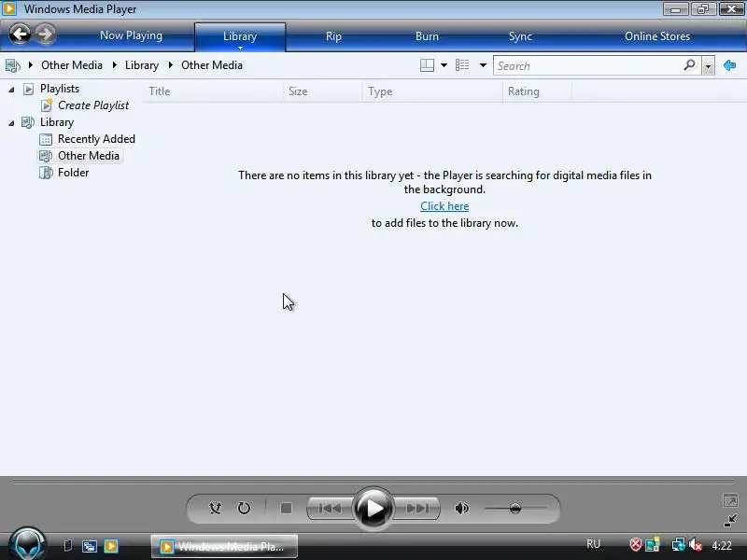Go forward with the Forward arrow button
Viewport: 747px width, 560px height.
(45, 35)
